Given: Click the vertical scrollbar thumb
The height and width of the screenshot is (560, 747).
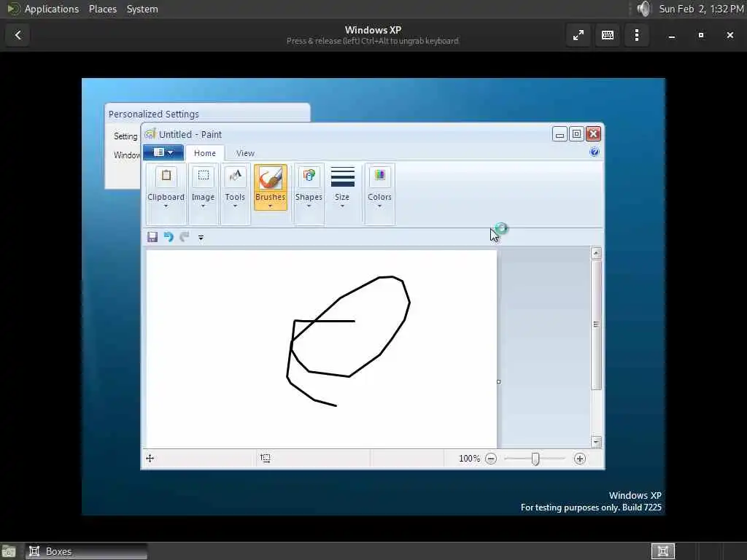Looking at the screenshot, I should click(596, 324).
